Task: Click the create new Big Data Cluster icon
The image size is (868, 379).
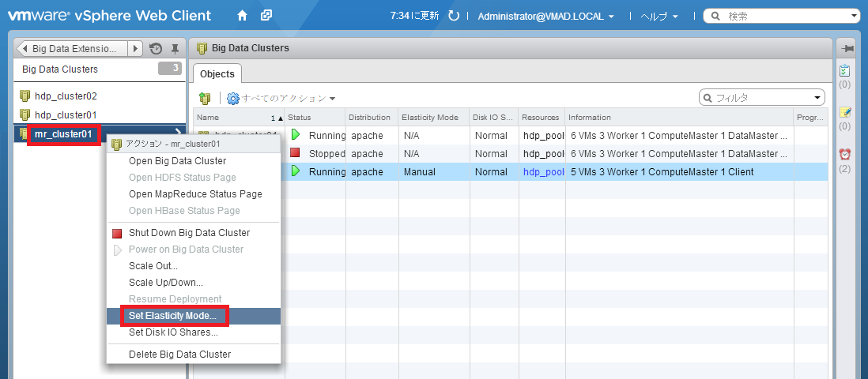Action: tap(206, 99)
